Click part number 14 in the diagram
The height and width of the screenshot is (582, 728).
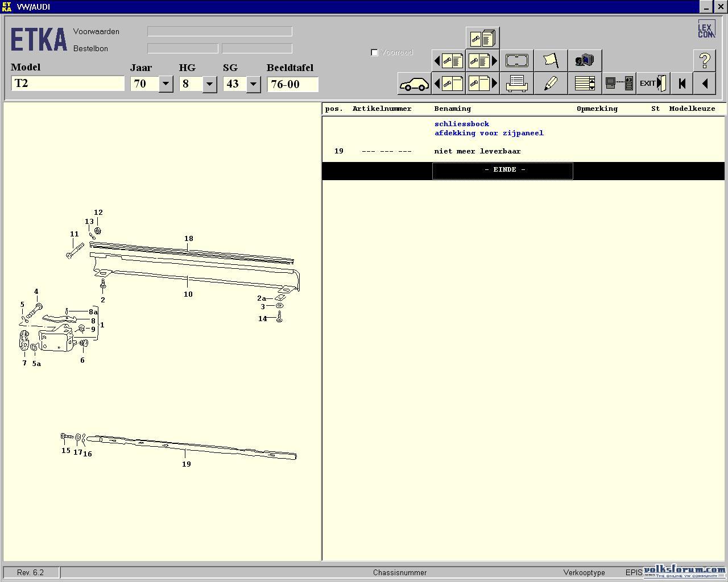click(x=262, y=319)
